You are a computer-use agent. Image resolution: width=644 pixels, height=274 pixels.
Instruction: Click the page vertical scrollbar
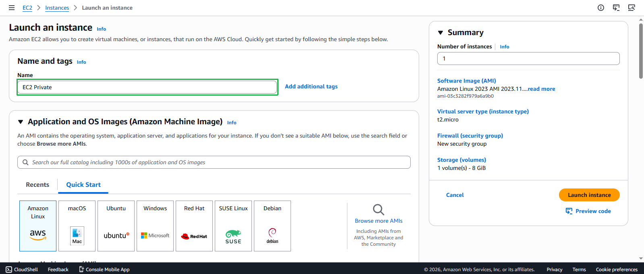[641, 51]
